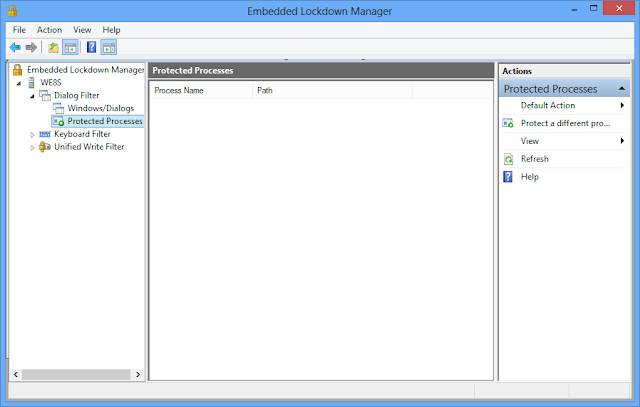This screenshot has height=407, width=640.
Task: Click the Protect a different process icon
Action: click(508, 123)
